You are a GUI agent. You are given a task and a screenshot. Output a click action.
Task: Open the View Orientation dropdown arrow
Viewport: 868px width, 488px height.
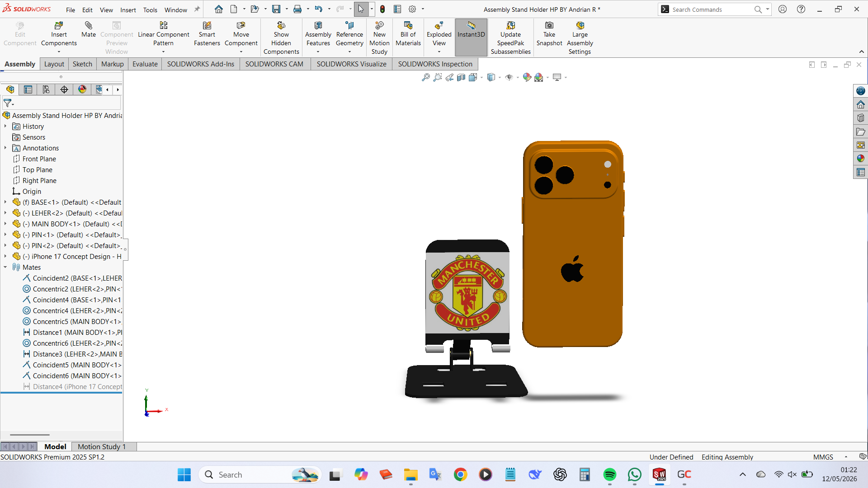(x=481, y=78)
